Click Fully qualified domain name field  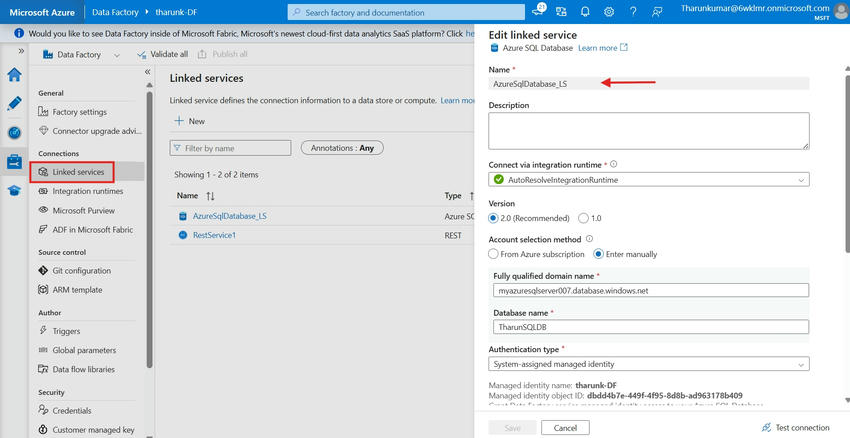[x=651, y=291]
